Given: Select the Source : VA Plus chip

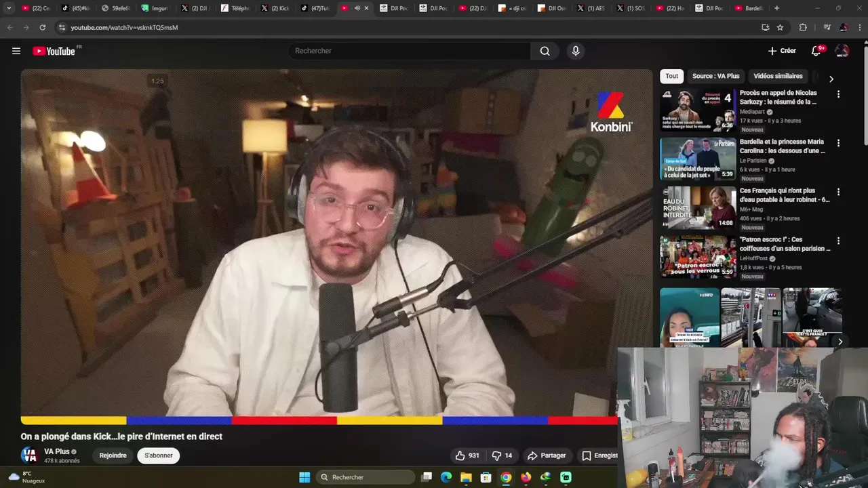Looking at the screenshot, I should click(715, 76).
